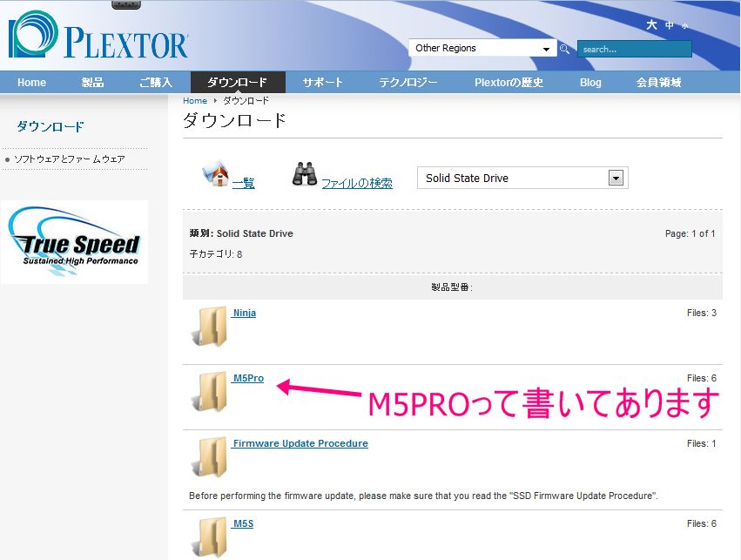Screen dimensions: 741x560
Task: Click the binoculars file search icon
Action: (x=305, y=174)
